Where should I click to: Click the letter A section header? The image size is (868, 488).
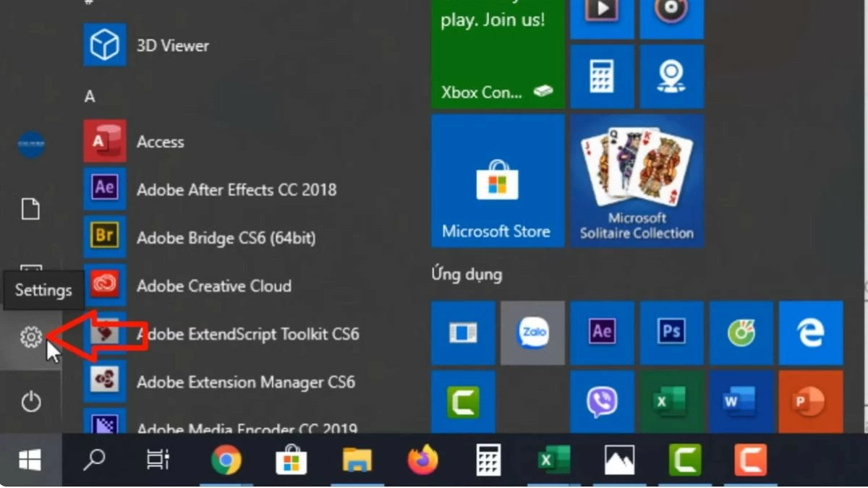click(x=90, y=96)
